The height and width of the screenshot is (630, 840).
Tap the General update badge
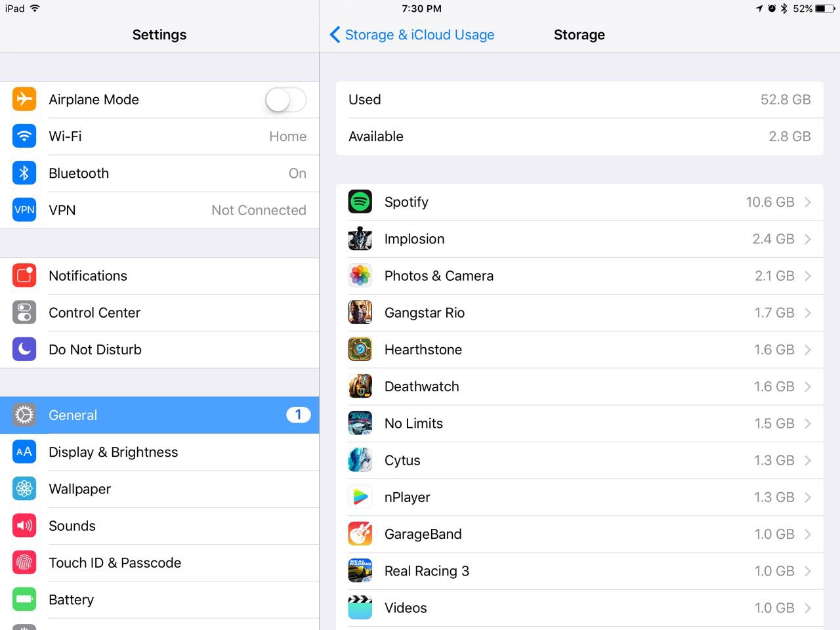coord(298,415)
